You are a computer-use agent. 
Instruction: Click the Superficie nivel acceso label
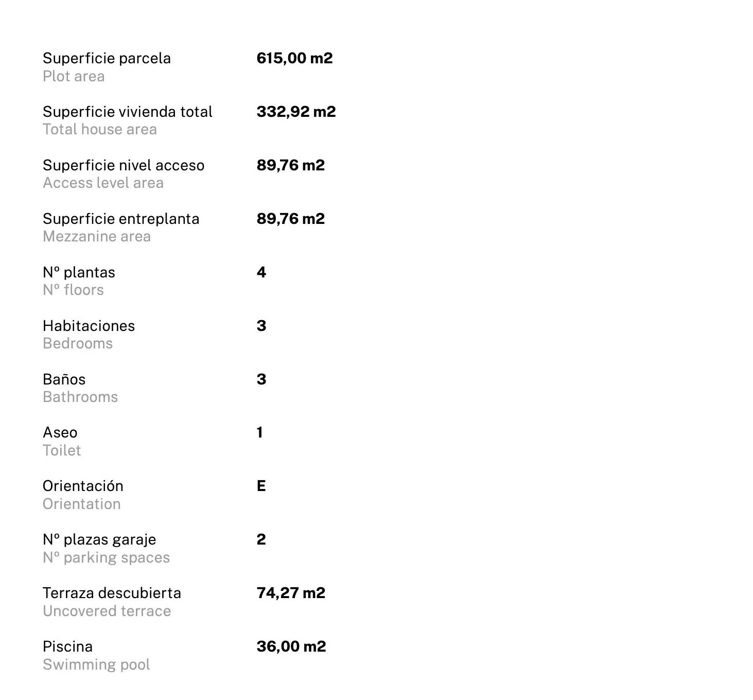tap(124, 165)
